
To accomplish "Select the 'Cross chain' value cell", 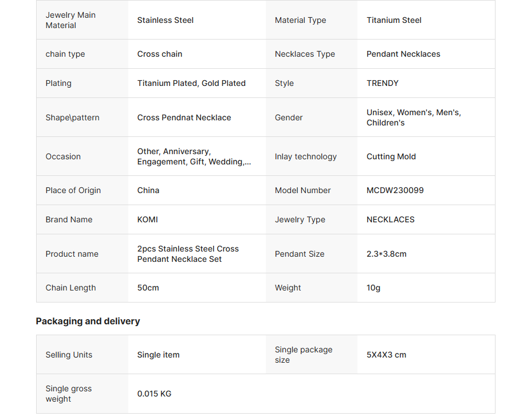I will click(x=159, y=54).
